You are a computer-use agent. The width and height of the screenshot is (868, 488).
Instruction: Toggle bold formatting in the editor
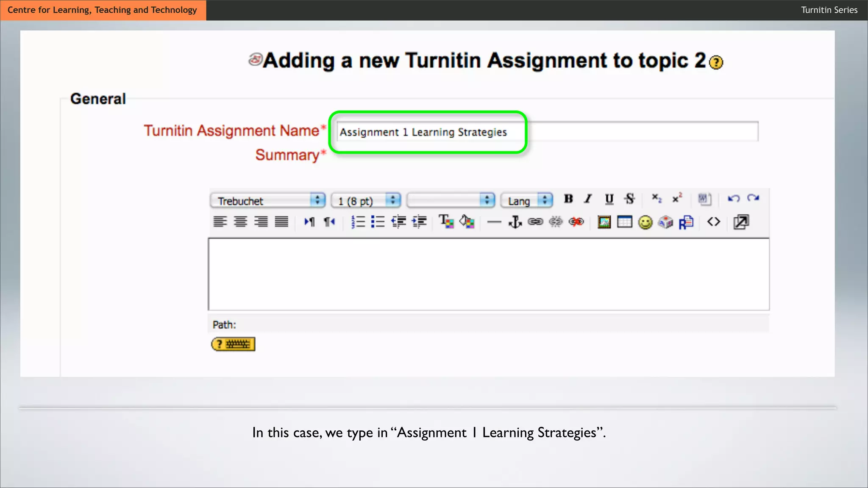tap(568, 199)
